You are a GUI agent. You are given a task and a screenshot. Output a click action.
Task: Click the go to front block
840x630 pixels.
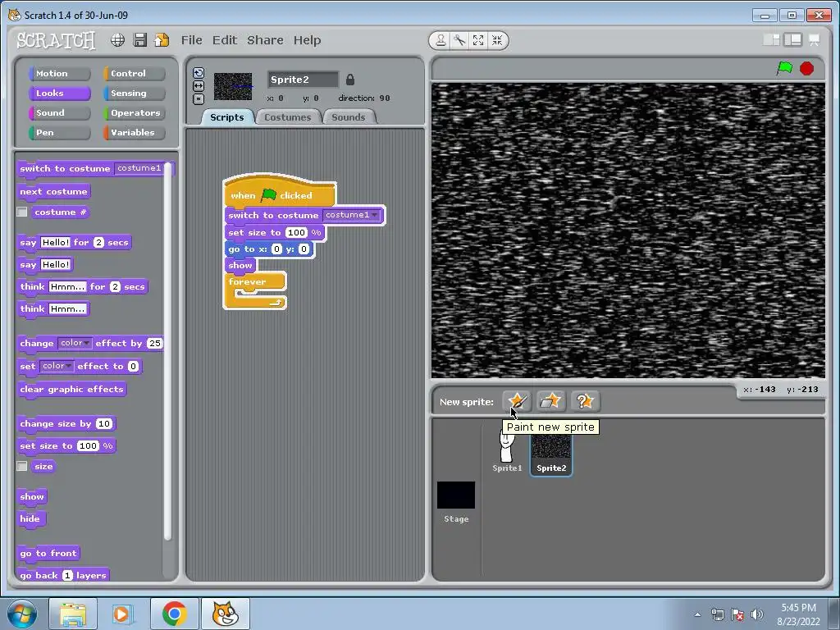pos(48,554)
